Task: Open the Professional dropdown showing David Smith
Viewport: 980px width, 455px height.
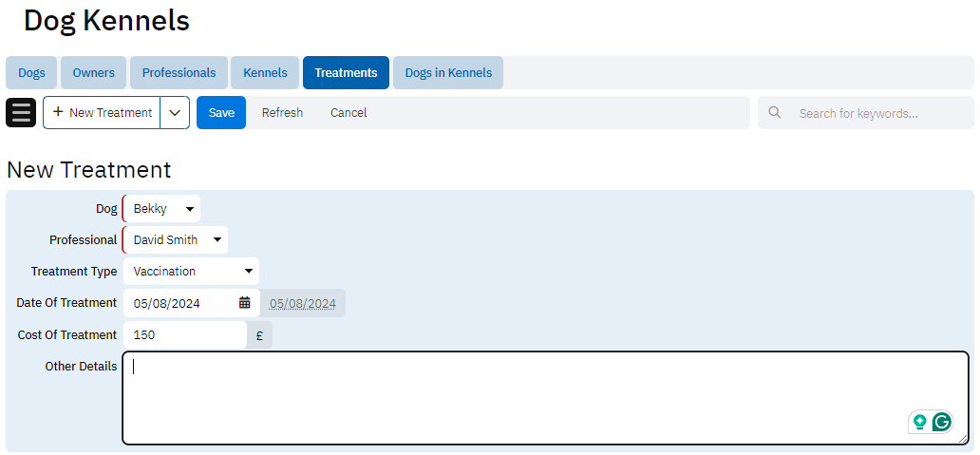Action: click(177, 239)
